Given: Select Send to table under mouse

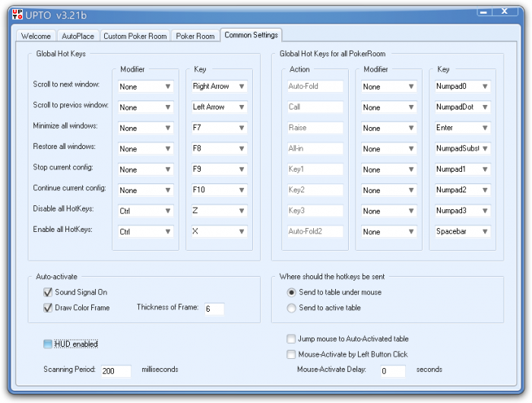Looking at the screenshot, I should [291, 292].
